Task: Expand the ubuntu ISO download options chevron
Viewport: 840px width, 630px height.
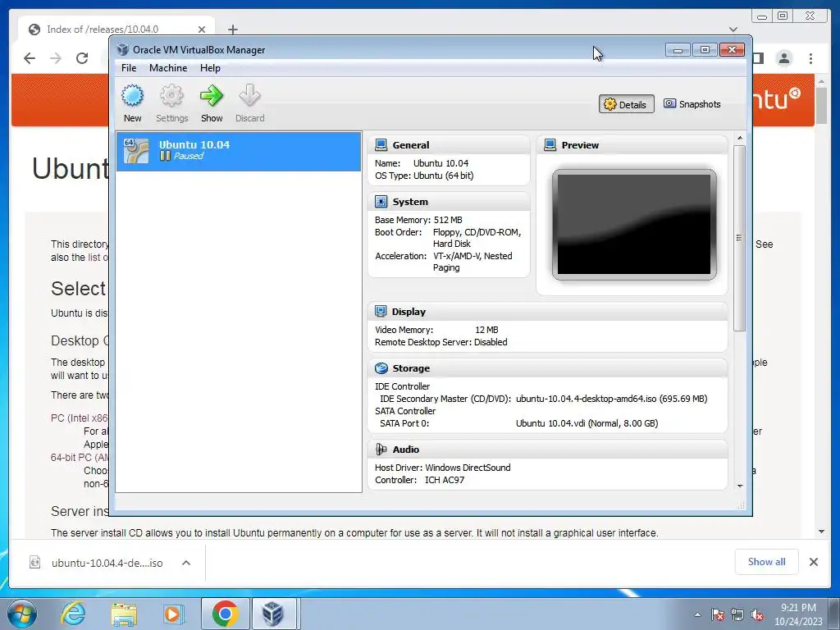Action: [x=186, y=563]
